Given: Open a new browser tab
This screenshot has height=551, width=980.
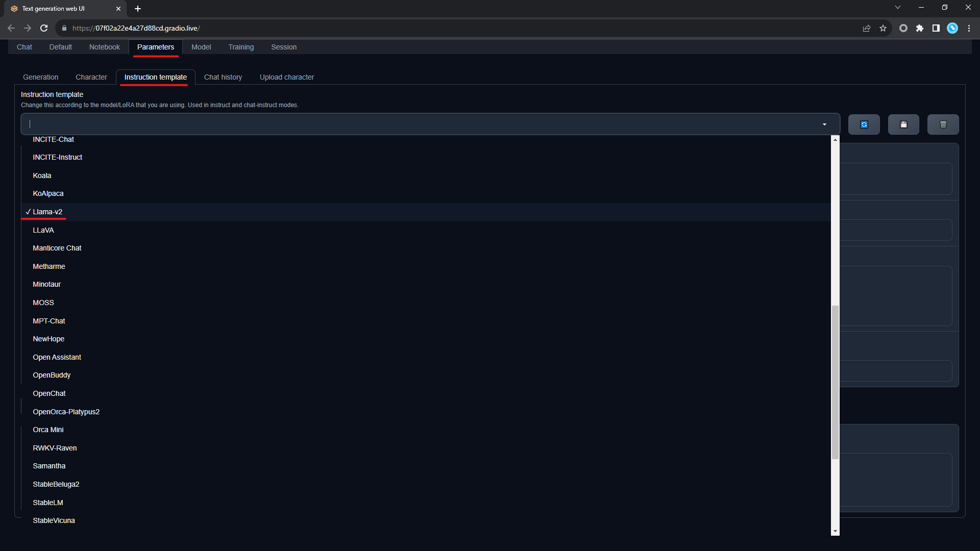Looking at the screenshot, I should (x=138, y=9).
